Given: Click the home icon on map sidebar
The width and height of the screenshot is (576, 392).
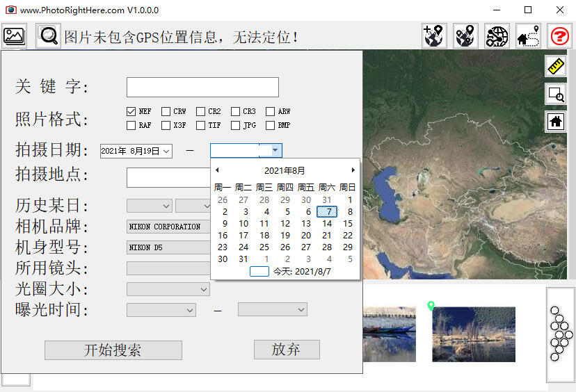Looking at the screenshot, I should tap(555, 122).
